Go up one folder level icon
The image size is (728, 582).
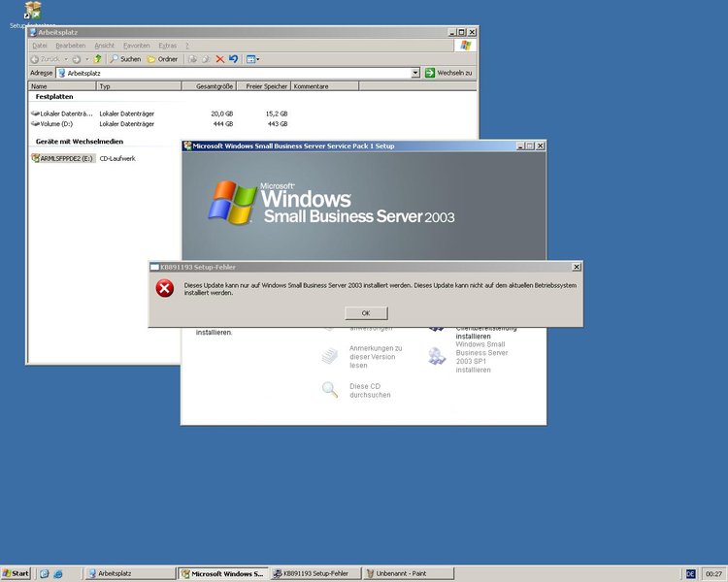click(x=97, y=59)
